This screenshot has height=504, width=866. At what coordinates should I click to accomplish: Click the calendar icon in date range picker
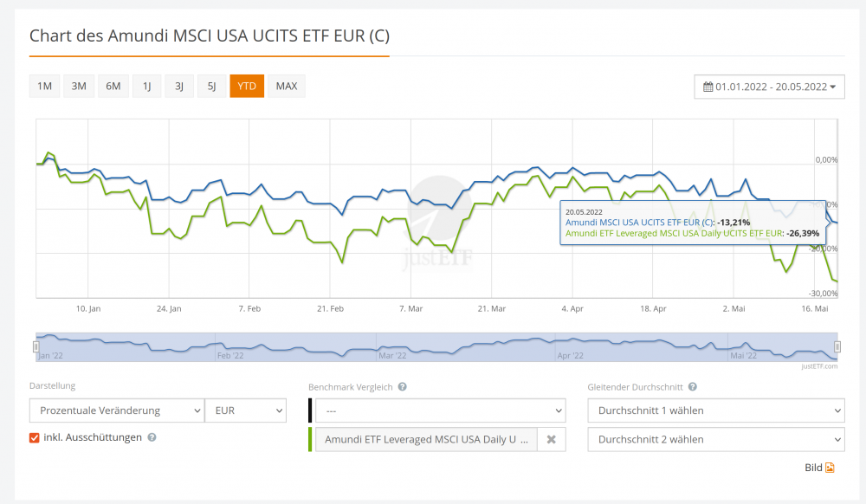[x=708, y=87]
